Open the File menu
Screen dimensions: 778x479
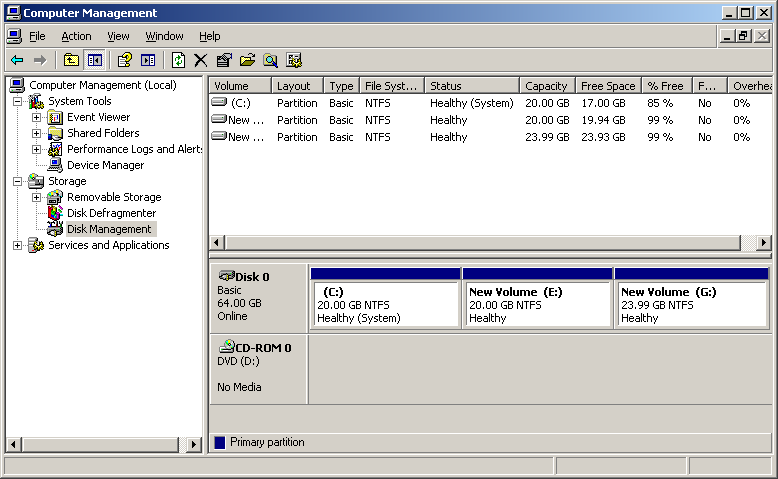(x=37, y=36)
